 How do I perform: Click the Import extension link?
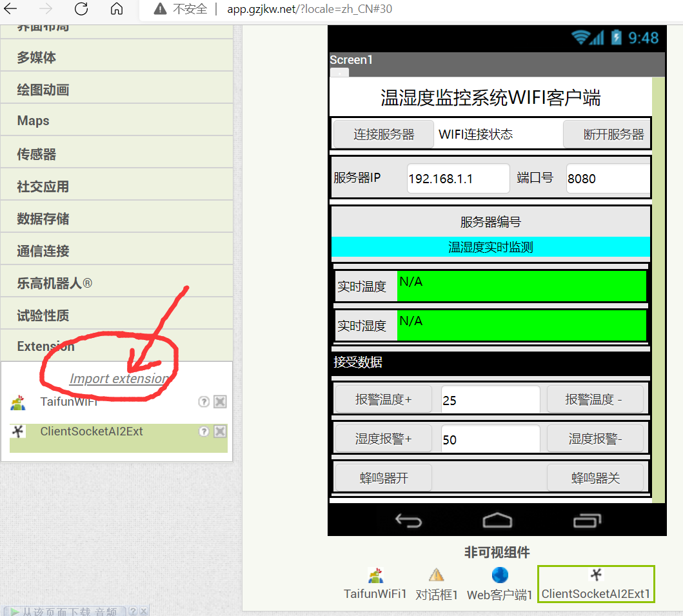pos(119,379)
